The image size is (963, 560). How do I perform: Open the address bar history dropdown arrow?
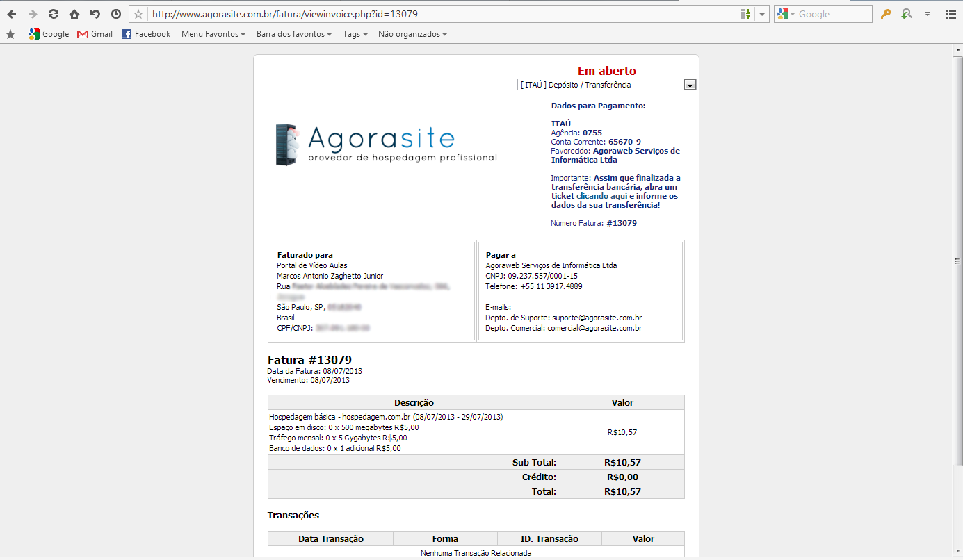click(x=763, y=14)
